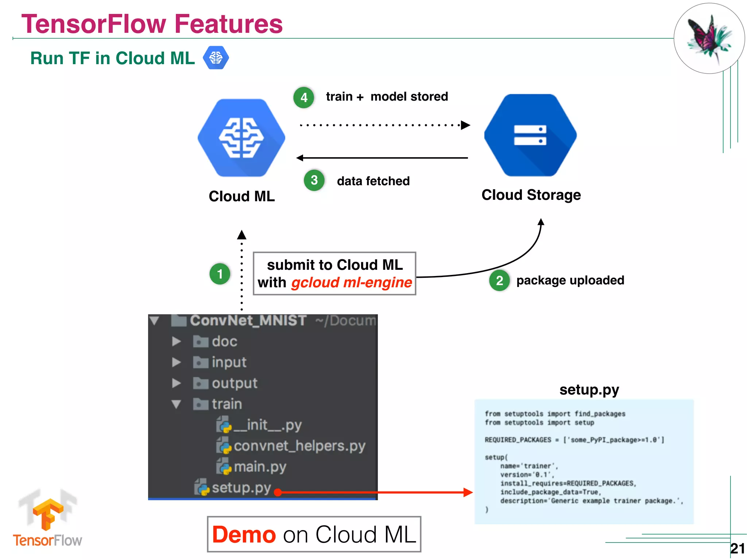747x560 pixels.
Task: Open the main.py file
Action: pyautogui.click(x=260, y=467)
